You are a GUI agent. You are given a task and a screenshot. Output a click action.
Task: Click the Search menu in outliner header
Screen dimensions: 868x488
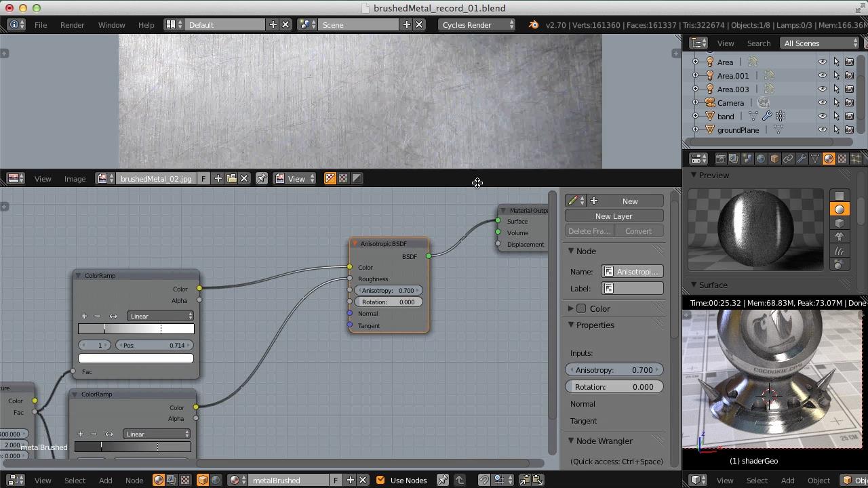[x=759, y=43]
